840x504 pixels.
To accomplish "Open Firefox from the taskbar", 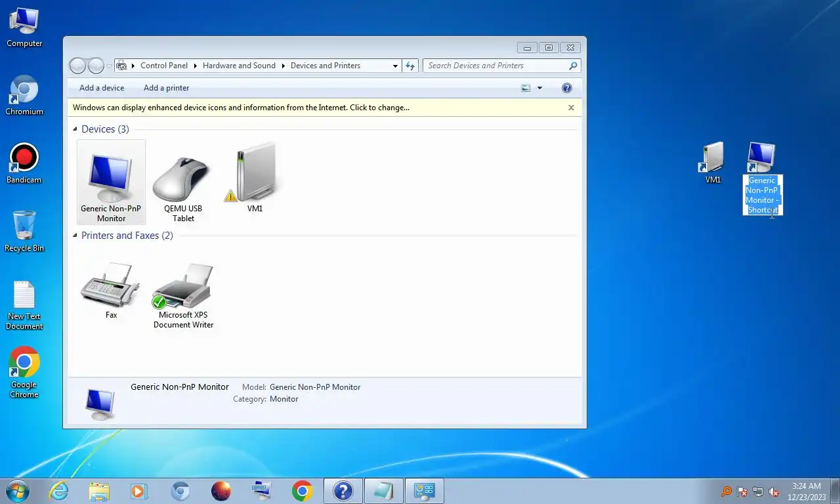I will pyautogui.click(x=221, y=491).
